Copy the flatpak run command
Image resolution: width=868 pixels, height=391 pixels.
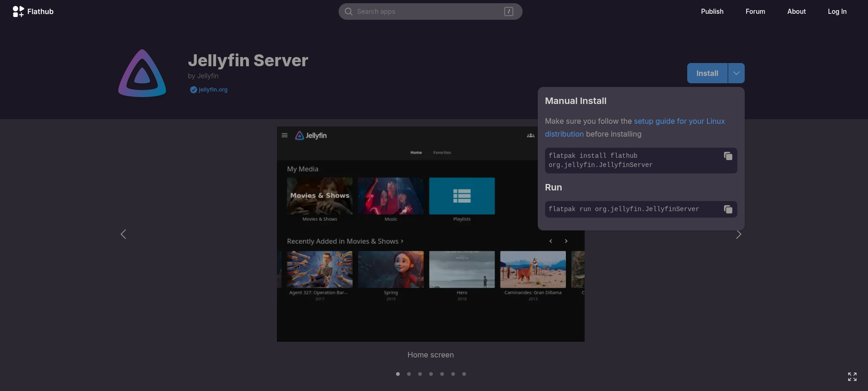pyautogui.click(x=728, y=209)
